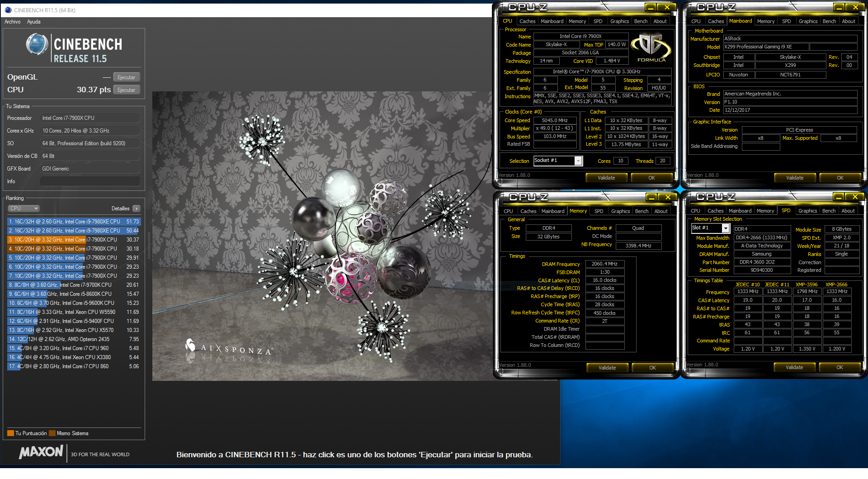
Task: Click the mainboard Model X299 Professional Gaming i9 XE
Action: [766, 47]
